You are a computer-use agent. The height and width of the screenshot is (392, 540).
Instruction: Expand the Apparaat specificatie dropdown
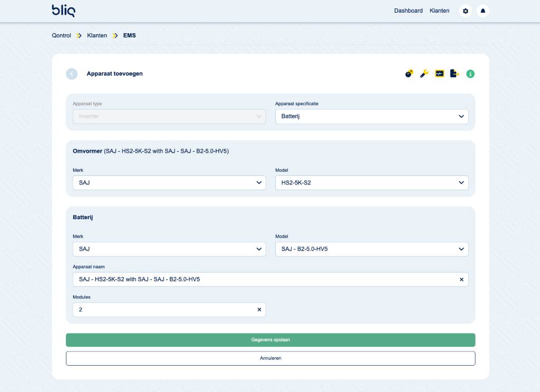tap(371, 116)
